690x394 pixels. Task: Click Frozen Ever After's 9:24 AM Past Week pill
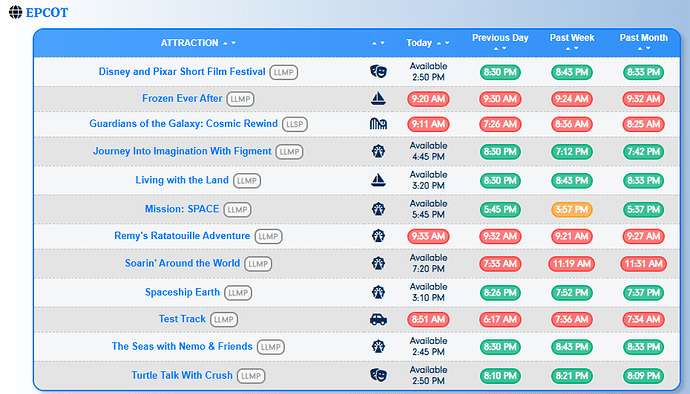(572, 99)
